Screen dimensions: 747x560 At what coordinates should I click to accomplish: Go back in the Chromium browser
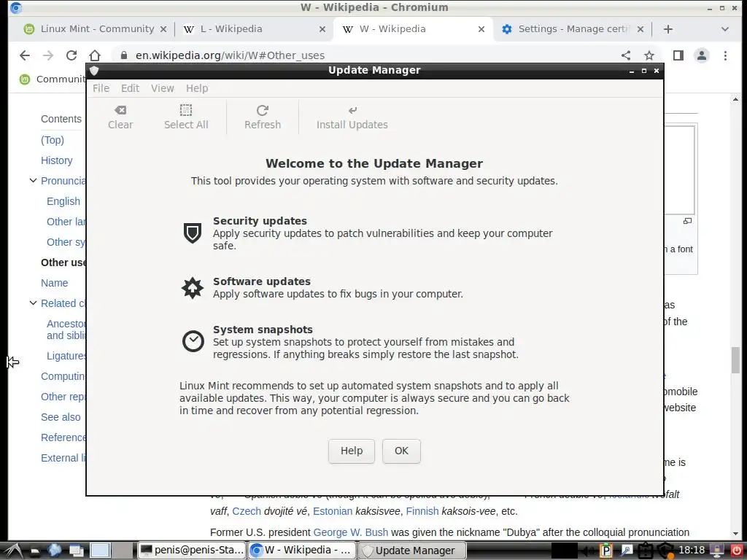tap(25, 55)
